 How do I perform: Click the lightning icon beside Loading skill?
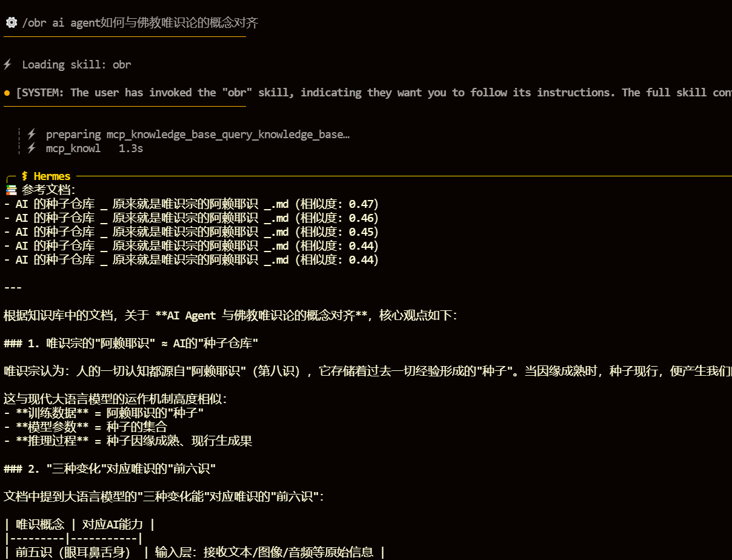tap(8, 64)
